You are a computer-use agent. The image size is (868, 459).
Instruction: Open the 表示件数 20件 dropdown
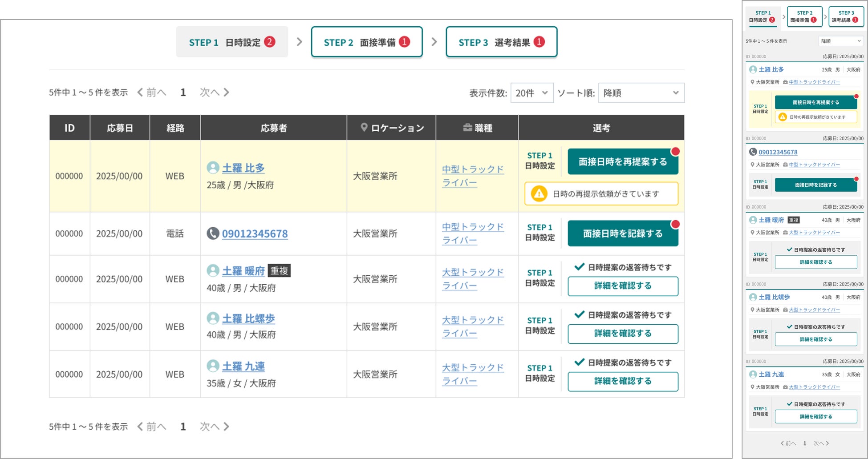tap(531, 93)
